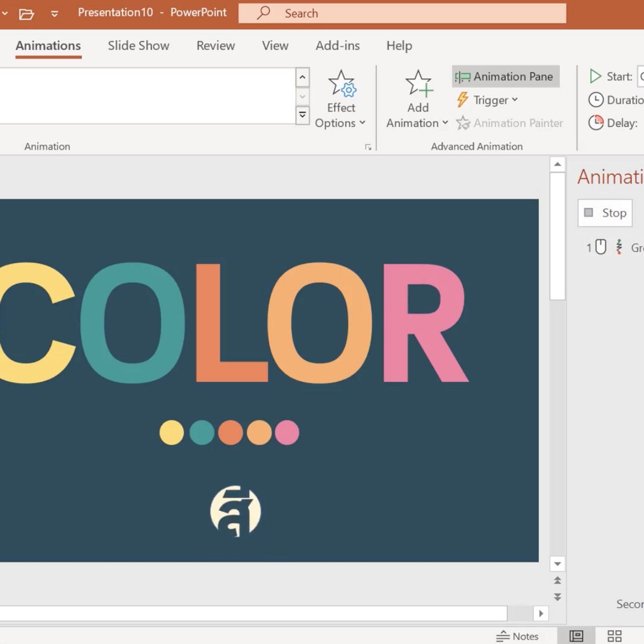Click the Stop button in Animation Pane
Viewport: 644px width, 644px height.
(605, 213)
